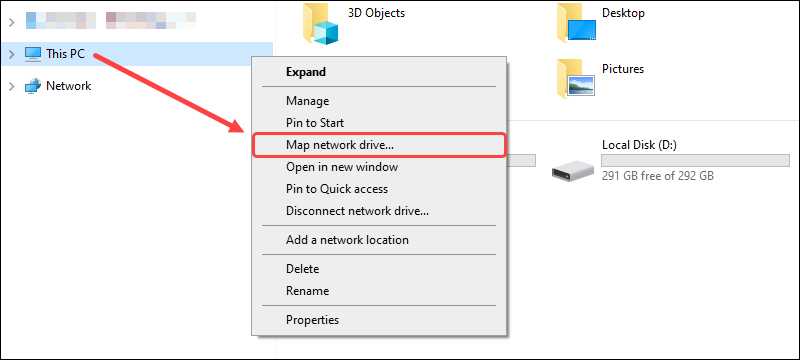800x360 pixels.
Task: Select Pin to Start option
Action: (379, 123)
